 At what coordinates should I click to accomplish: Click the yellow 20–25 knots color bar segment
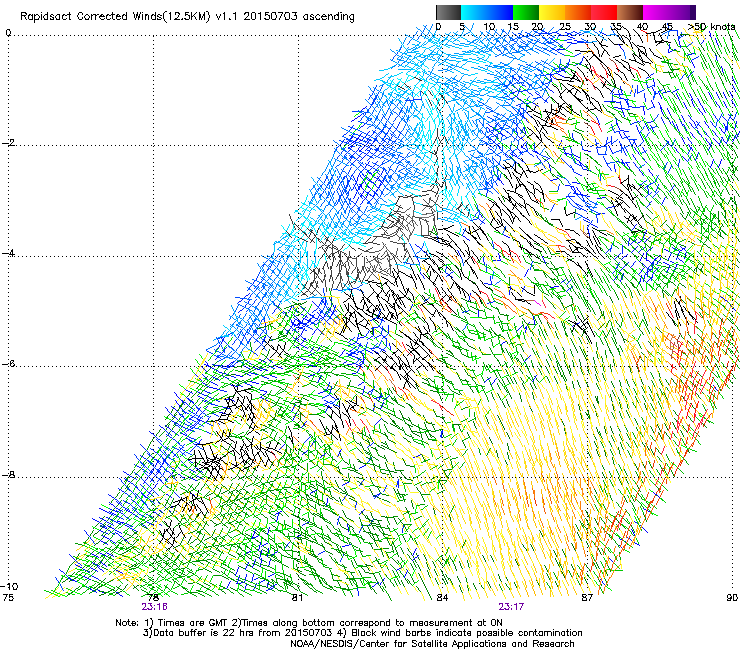(x=552, y=12)
